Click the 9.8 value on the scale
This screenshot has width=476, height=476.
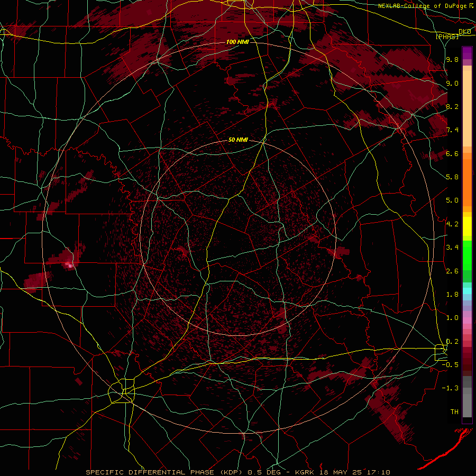(452, 60)
